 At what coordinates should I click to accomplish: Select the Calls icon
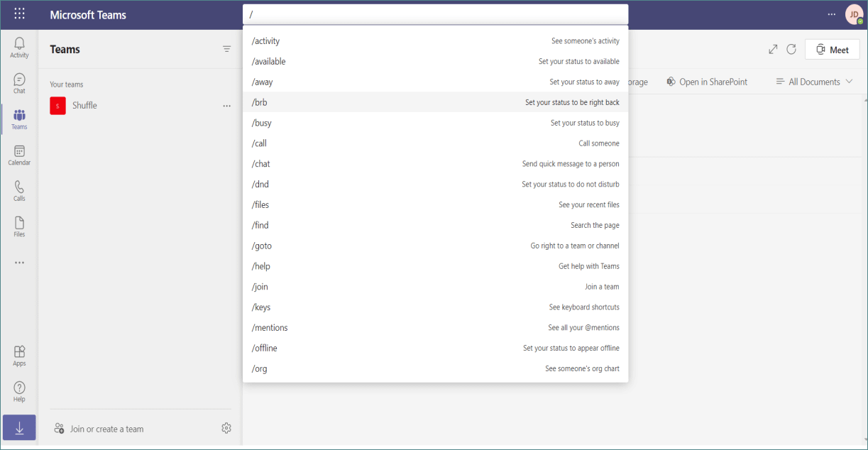click(x=19, y=190)
